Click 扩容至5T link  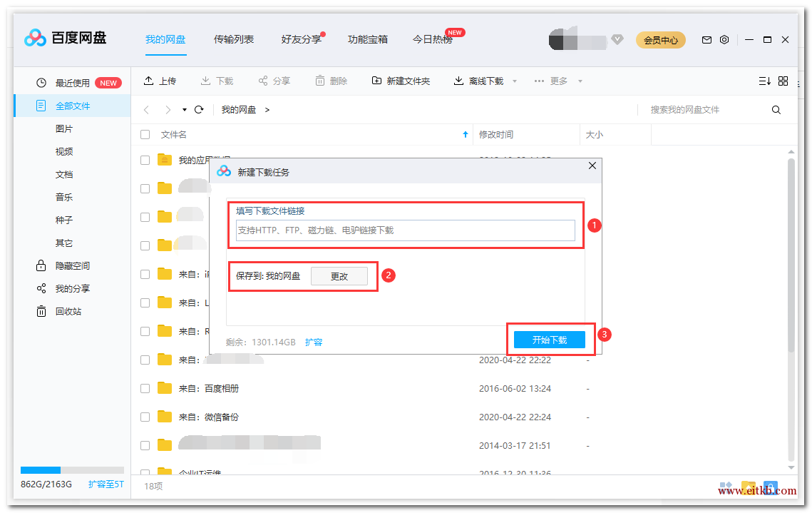tap(106, 484)
